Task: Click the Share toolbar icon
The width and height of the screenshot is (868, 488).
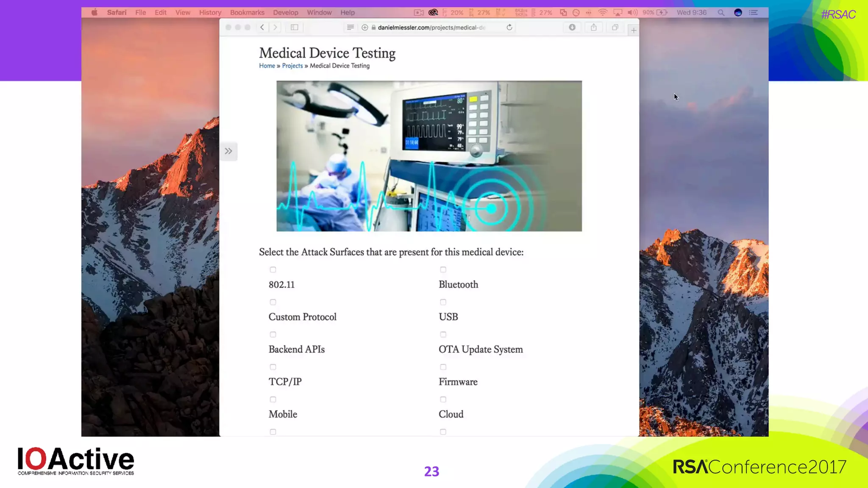Action: tap(594, 28)
